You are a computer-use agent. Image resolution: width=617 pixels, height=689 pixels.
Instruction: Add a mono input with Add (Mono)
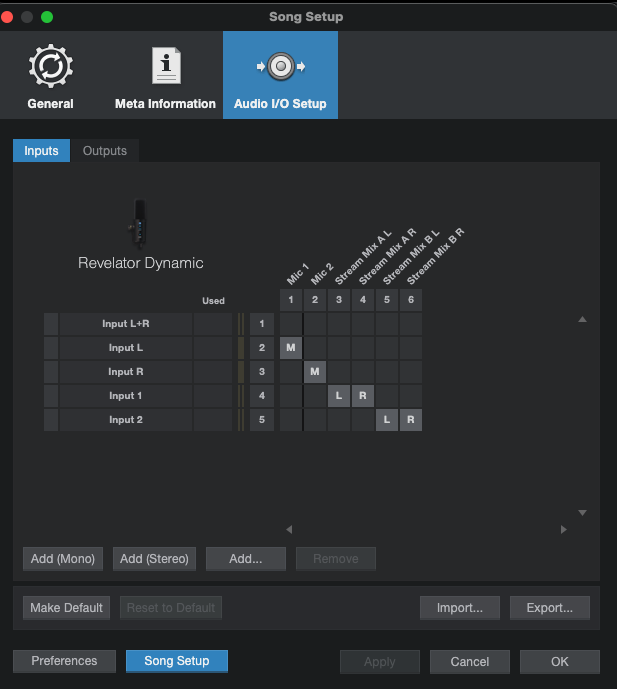[63, 559]
